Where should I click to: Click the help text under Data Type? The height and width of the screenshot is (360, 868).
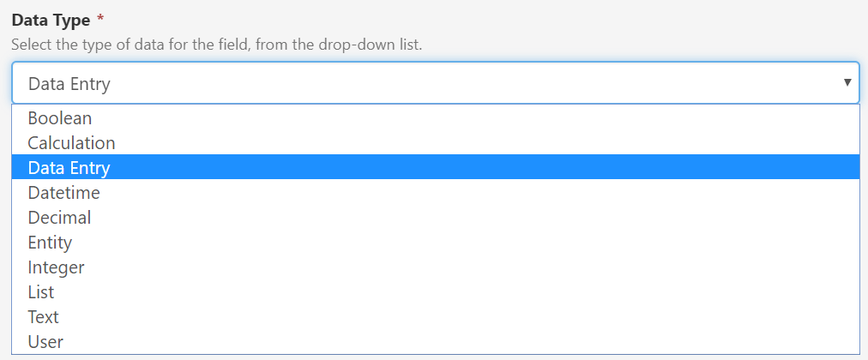coord(216,43)
